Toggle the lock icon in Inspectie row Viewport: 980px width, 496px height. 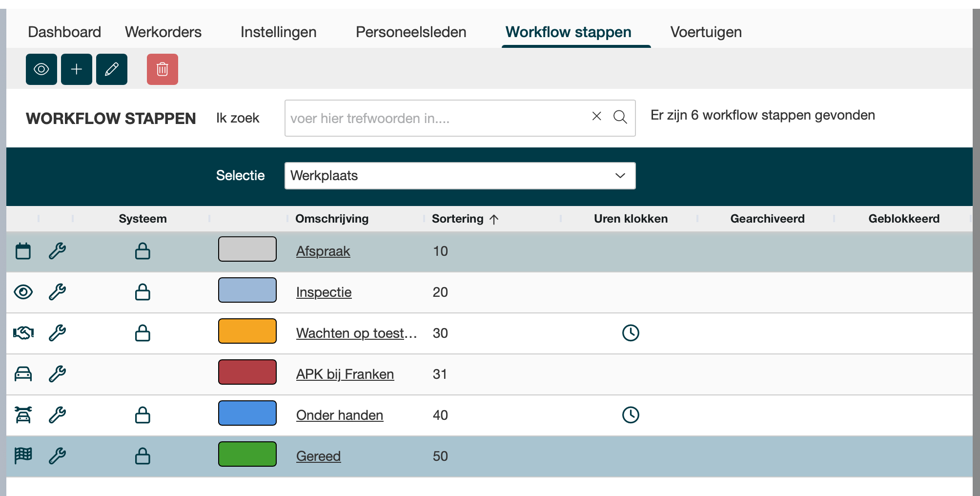click(x=143, y=292)
